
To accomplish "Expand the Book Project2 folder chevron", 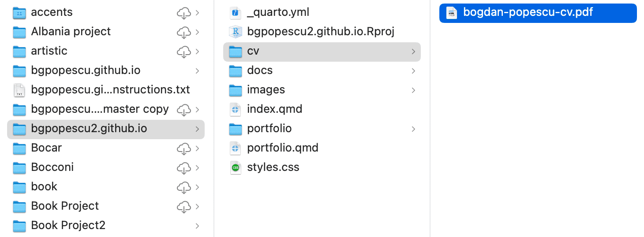I will click(197, 226).
